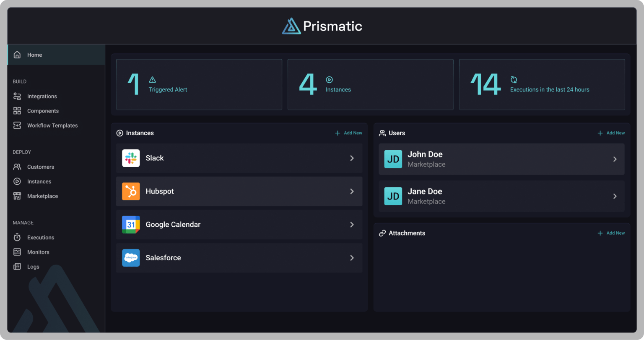644x343 pixels.
Task: Click Marketplace label under Jane Doe
Action: [x=426, y=202]
